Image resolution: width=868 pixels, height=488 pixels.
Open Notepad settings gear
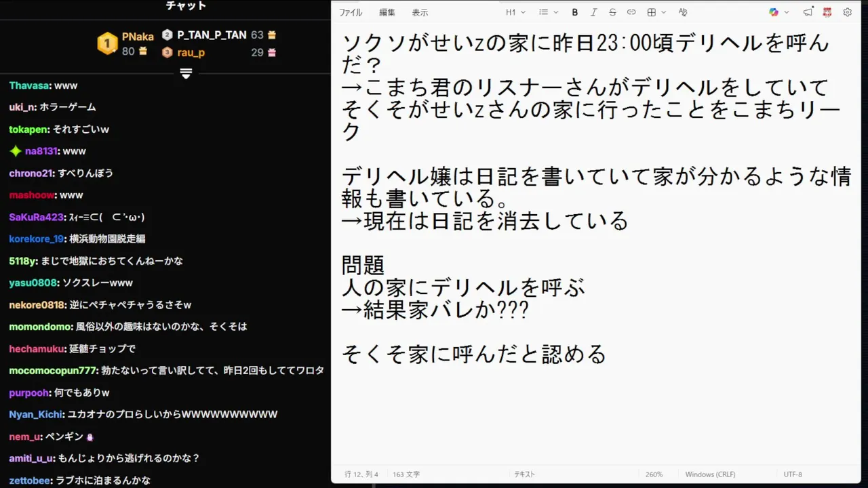(847, 12)
